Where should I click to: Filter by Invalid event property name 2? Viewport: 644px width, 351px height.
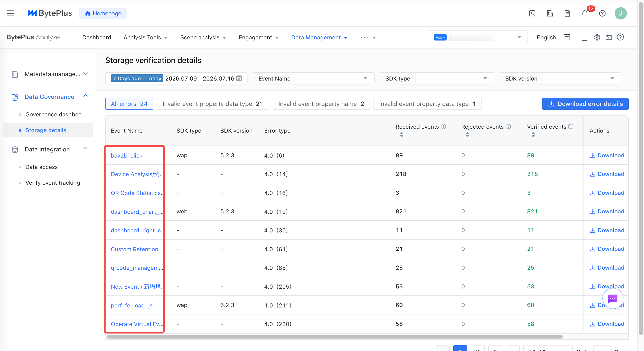[321, 104]
